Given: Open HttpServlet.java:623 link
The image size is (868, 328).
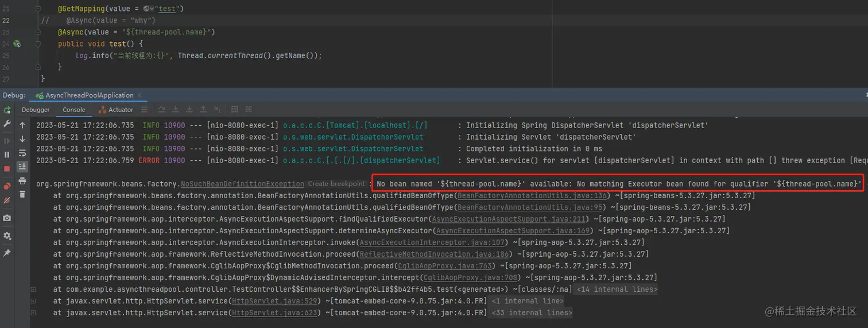Looking at the screenshot, I should pyautogui.click(x=275, y=312).
